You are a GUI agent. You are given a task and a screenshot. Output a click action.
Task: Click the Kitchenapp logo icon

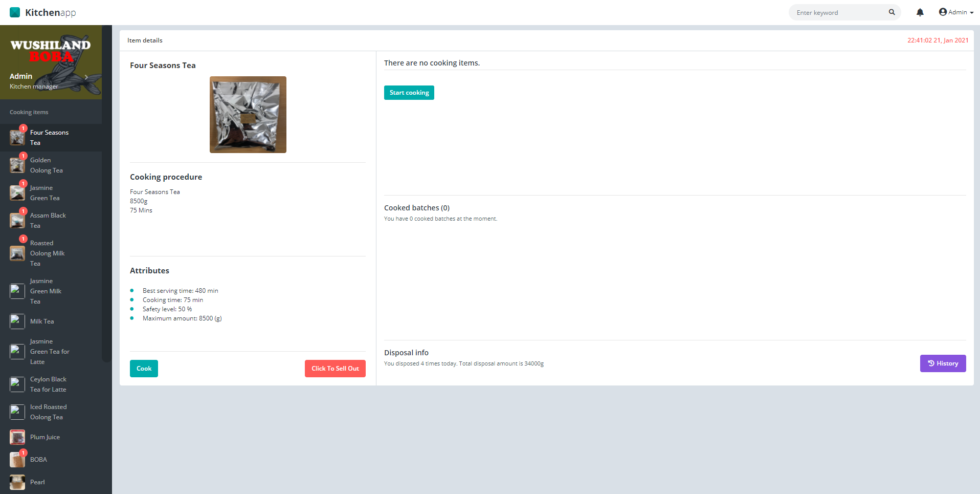(x=15, y=12)
